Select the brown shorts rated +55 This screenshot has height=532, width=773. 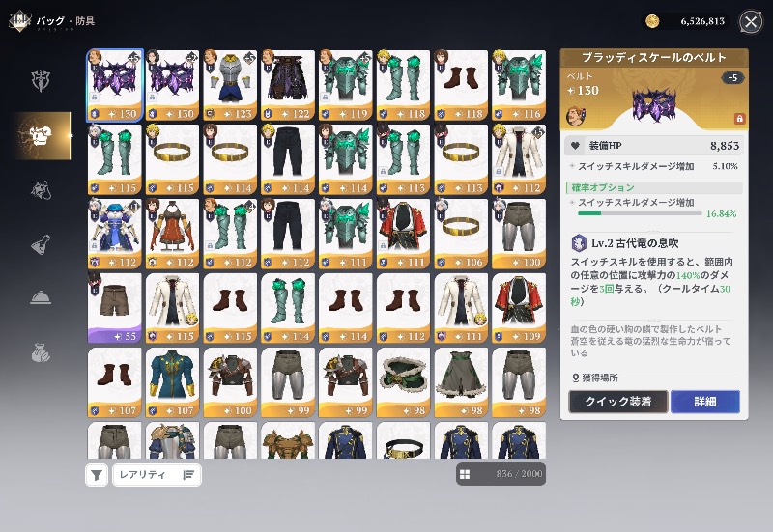tap(115, 308)
